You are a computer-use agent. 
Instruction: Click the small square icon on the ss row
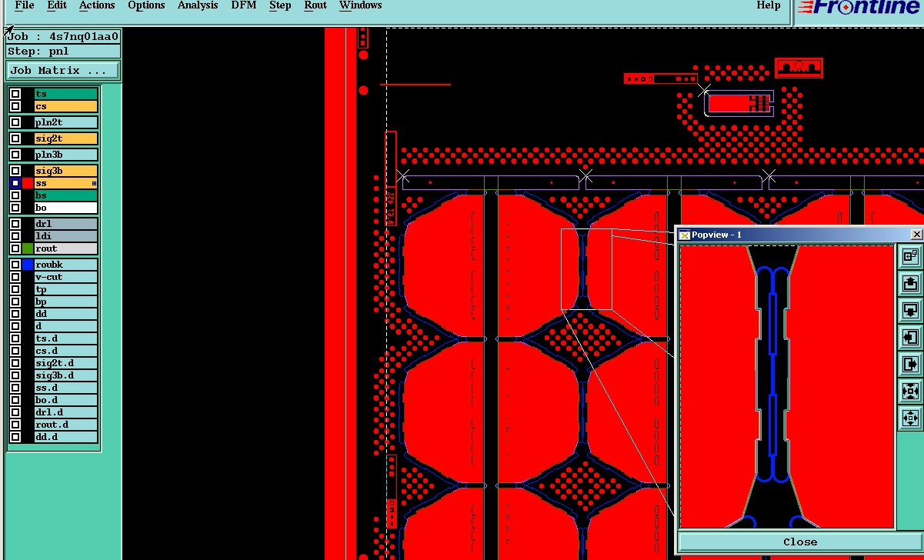pos(95,184)
